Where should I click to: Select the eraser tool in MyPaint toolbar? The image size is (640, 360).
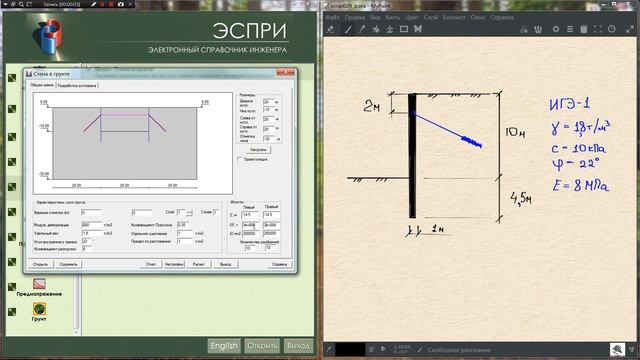tap(331, 29)
